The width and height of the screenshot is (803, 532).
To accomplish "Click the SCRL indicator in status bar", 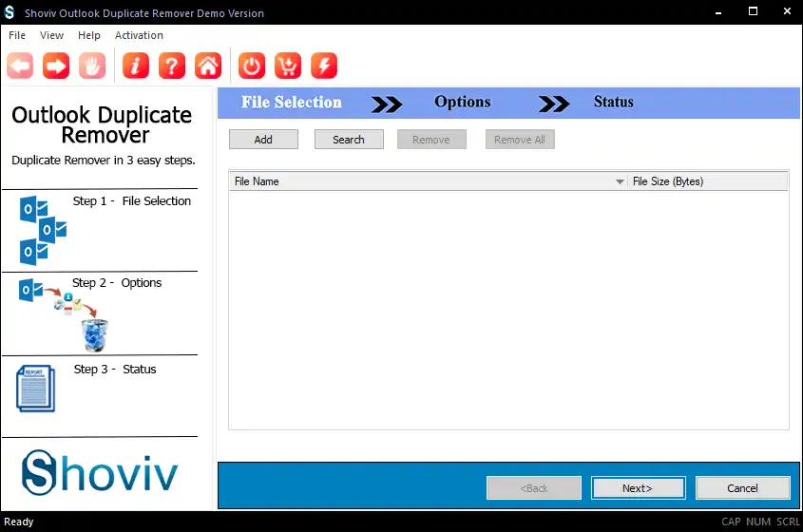I will click(788, 522).
